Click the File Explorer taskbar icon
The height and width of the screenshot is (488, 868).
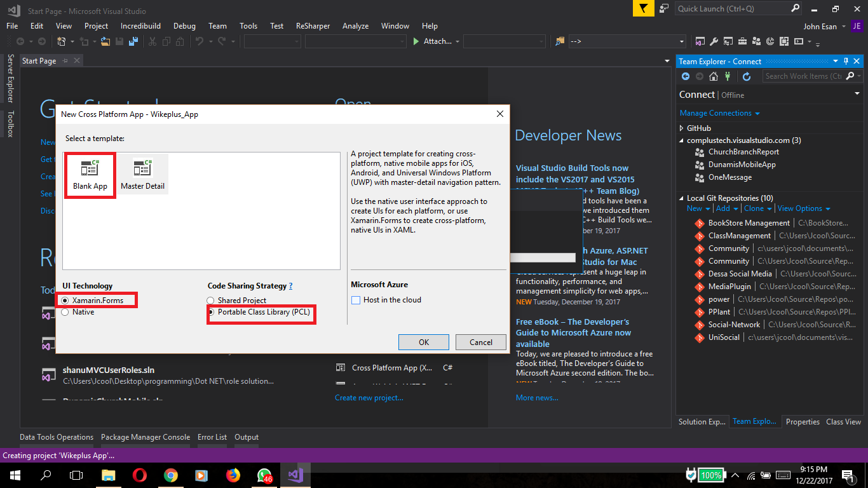coord(109,475)
